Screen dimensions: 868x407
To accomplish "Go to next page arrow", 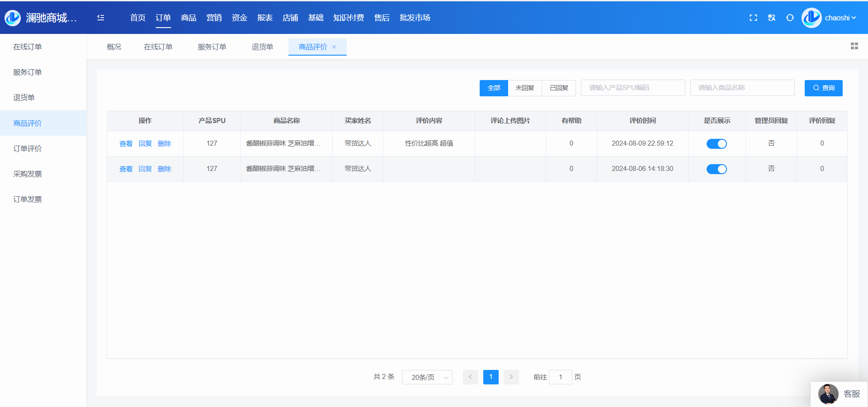I will pos(511,377).
